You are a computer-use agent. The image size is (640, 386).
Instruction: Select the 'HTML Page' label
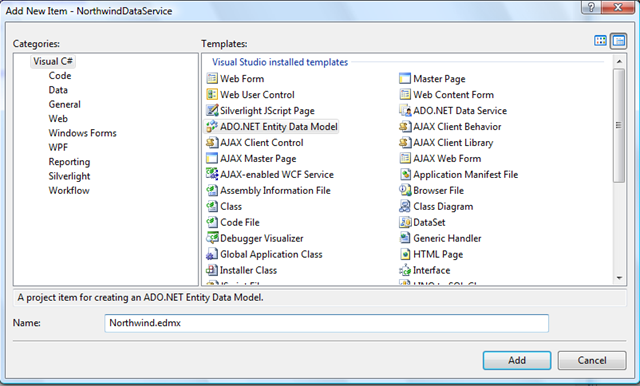point(438,254)
